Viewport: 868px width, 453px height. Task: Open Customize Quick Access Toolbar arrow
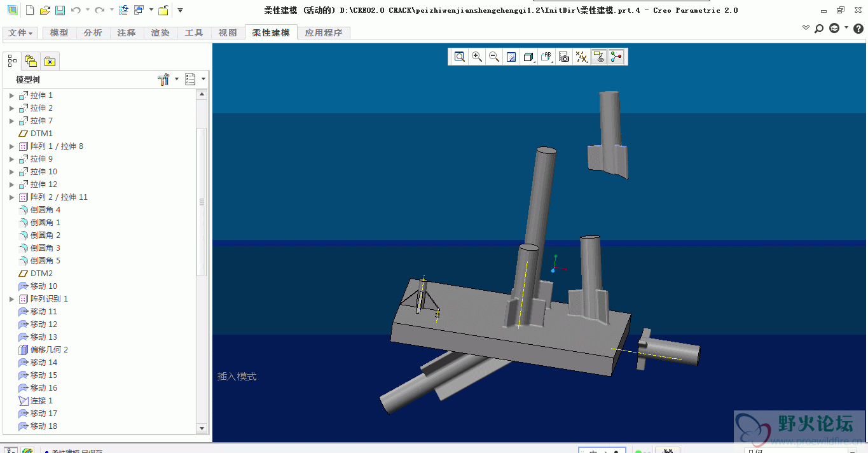[x=180, y=10]
